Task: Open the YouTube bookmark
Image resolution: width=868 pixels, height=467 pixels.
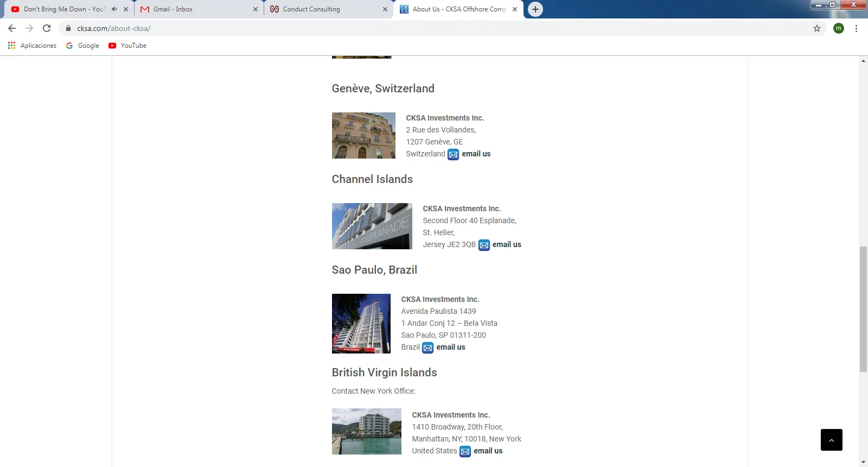Action: [x=127, y=46]
